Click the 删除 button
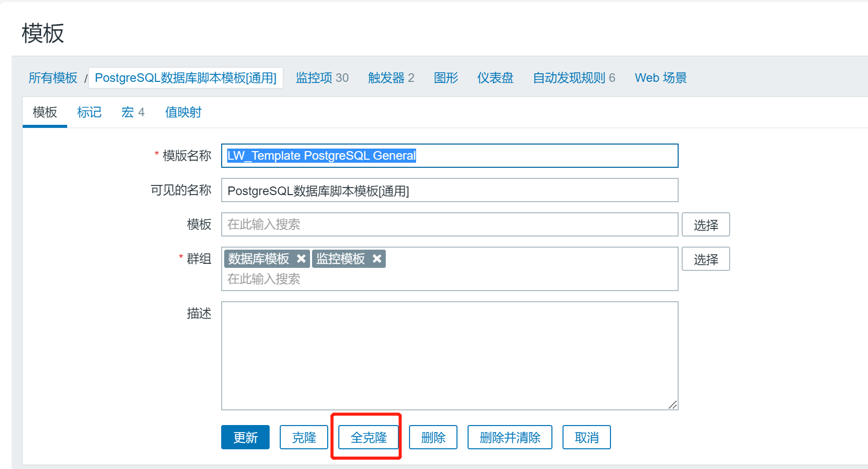This screenshot has width=868, height=469. pos(433,437)
